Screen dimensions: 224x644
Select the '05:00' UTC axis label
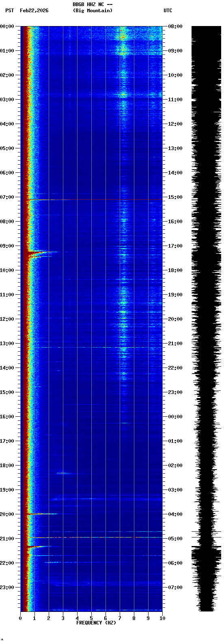pyautogui.click(x=175, y=539)
